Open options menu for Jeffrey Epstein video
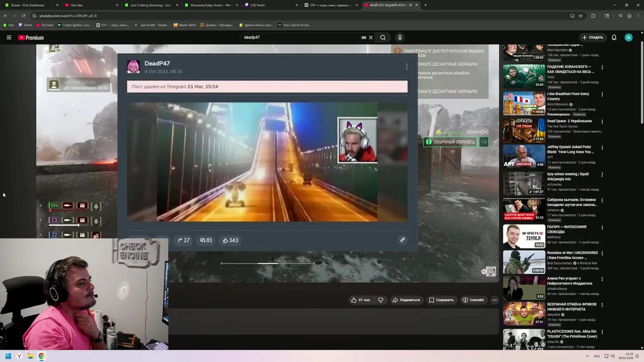The width and height of the screenshot is (644, 362). [x=602, y=148]
